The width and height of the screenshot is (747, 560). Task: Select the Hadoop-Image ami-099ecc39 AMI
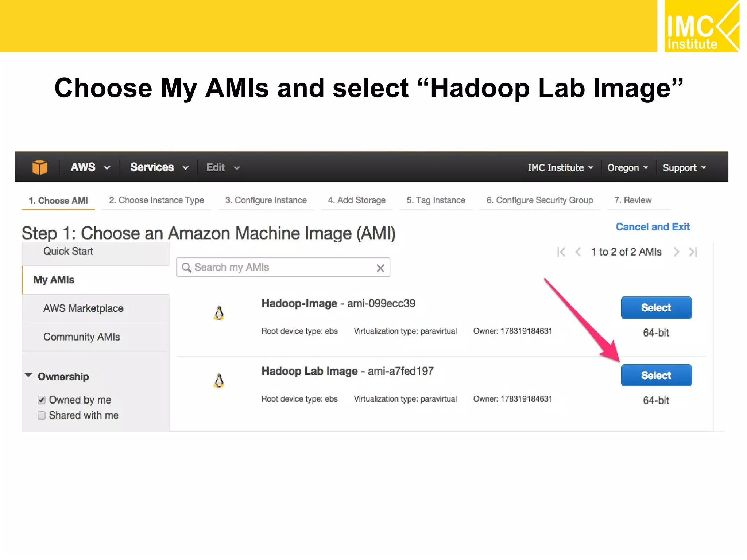(x=656, y=308)
